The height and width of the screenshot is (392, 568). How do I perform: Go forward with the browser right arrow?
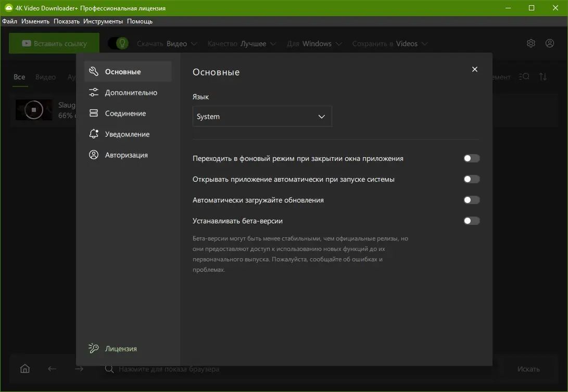pos(79,369)
